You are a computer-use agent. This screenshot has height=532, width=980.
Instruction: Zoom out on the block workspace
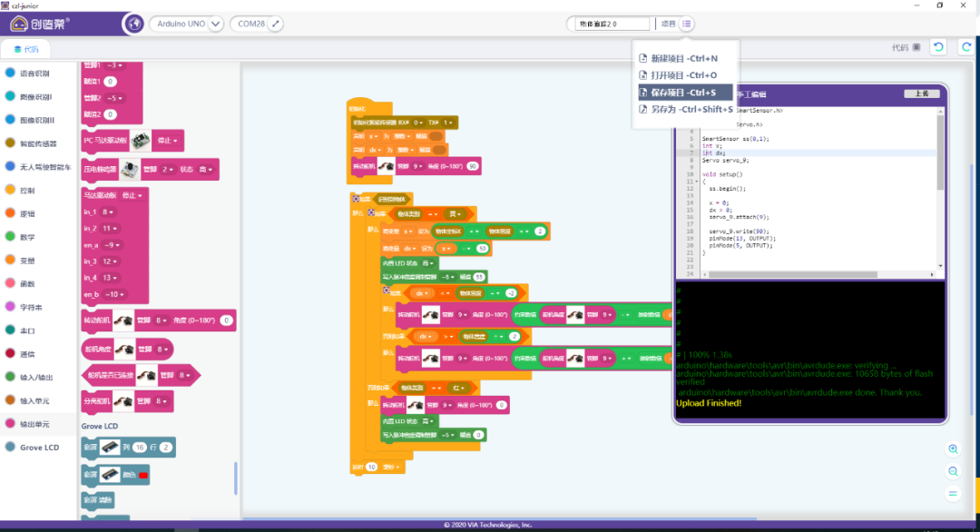pos(953,471)
